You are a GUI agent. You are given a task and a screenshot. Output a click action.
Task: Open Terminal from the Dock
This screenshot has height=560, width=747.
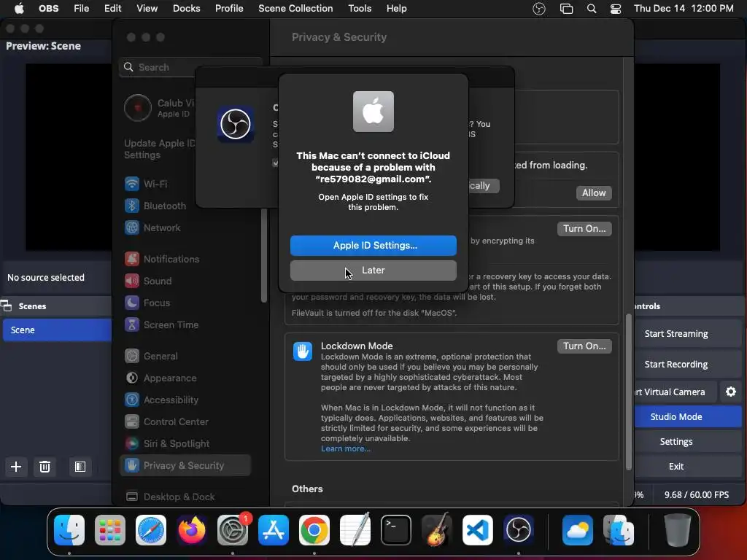[x=396, y=530]
